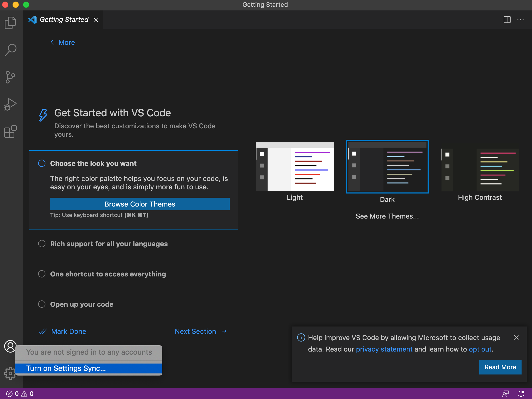Screen dimensions: 532x399
Task: Open the Search view icon
Action: pyautogui.click(x=10, y=50)
